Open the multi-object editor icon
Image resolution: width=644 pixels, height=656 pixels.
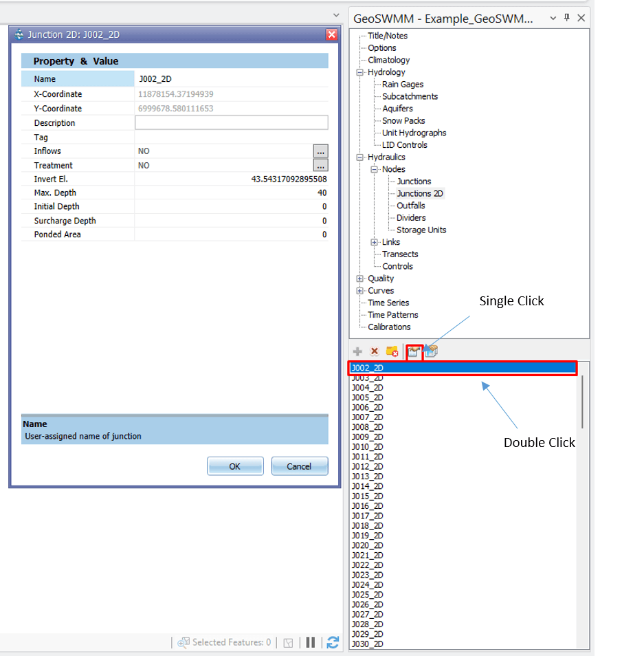pyautogui.click(x=430, y=351)
